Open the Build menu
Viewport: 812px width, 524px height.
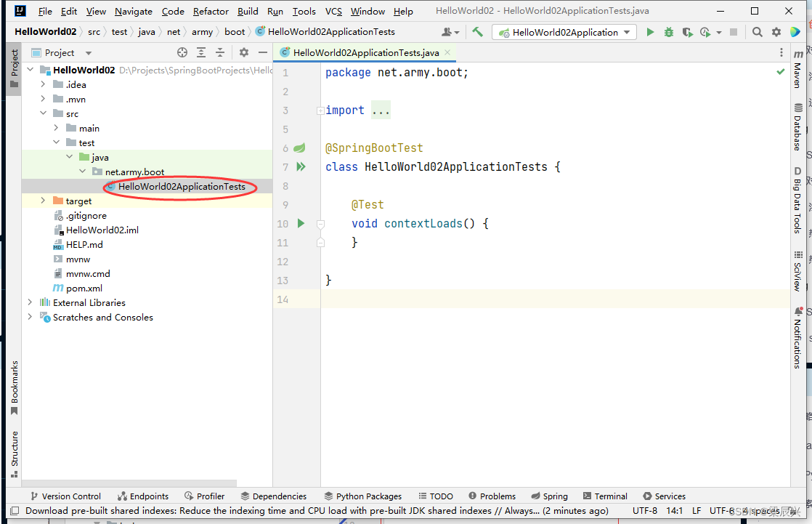click(x=248, y=11)
